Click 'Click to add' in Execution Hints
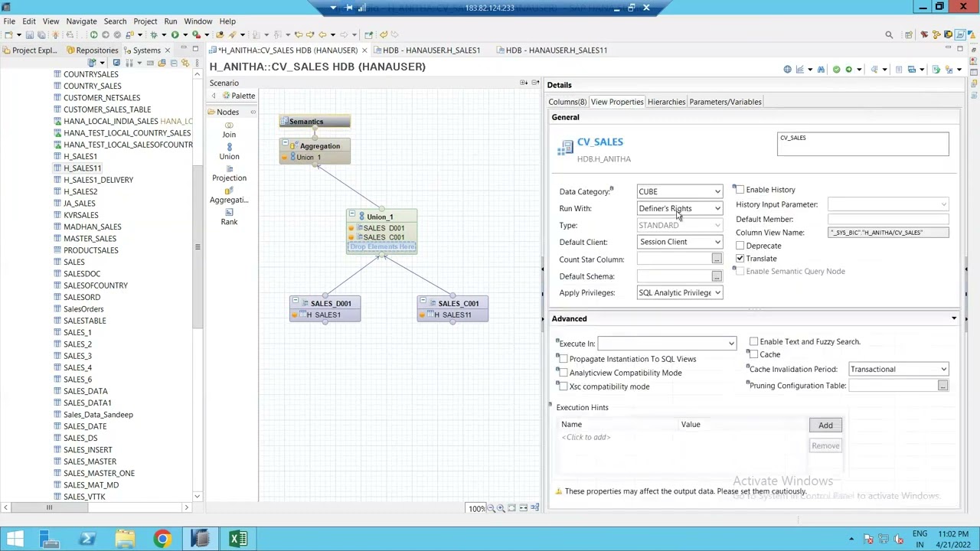Viewport: 980px width, 551px height. pos(586,438)
